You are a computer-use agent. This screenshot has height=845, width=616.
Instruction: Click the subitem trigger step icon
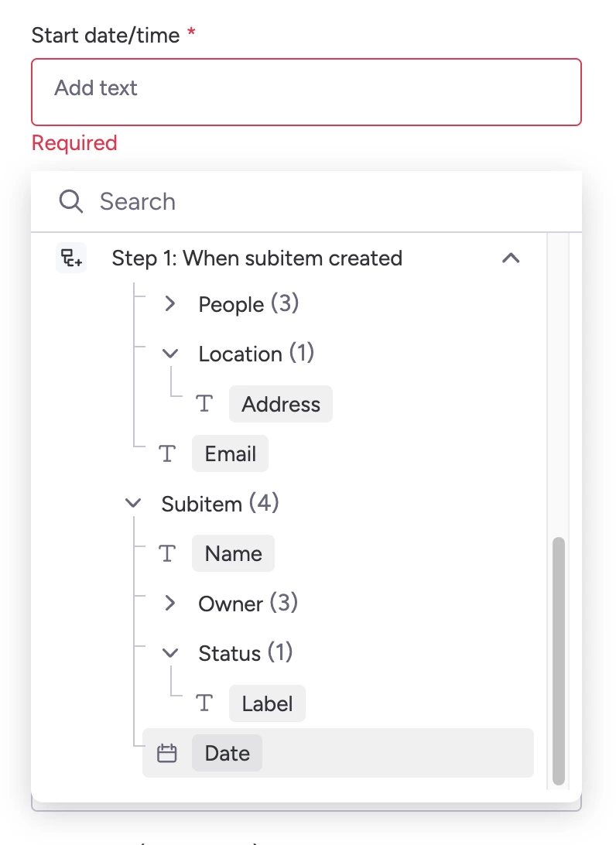(71, 258)
